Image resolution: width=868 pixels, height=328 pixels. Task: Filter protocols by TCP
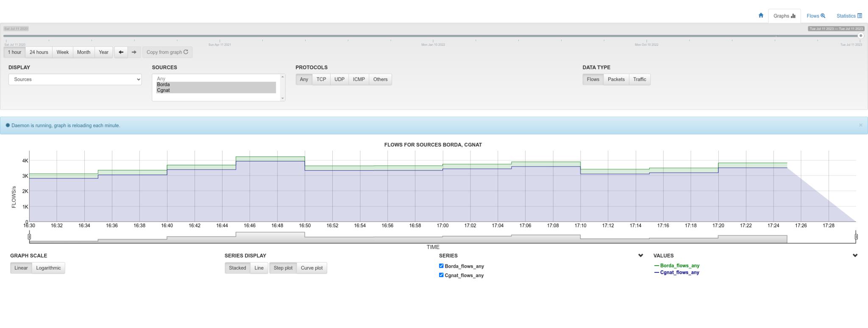321,79
